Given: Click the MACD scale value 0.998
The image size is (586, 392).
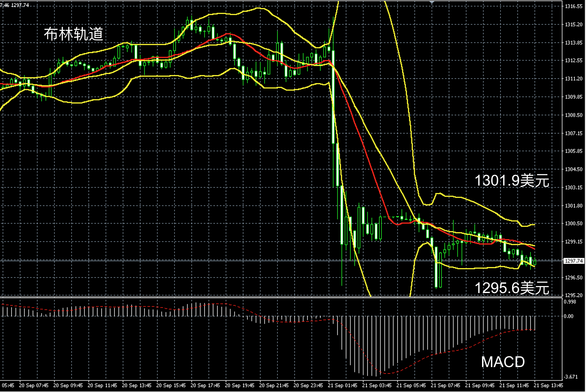Looking at the screenshot, I should pyautogui.click(x=570, y=302).
